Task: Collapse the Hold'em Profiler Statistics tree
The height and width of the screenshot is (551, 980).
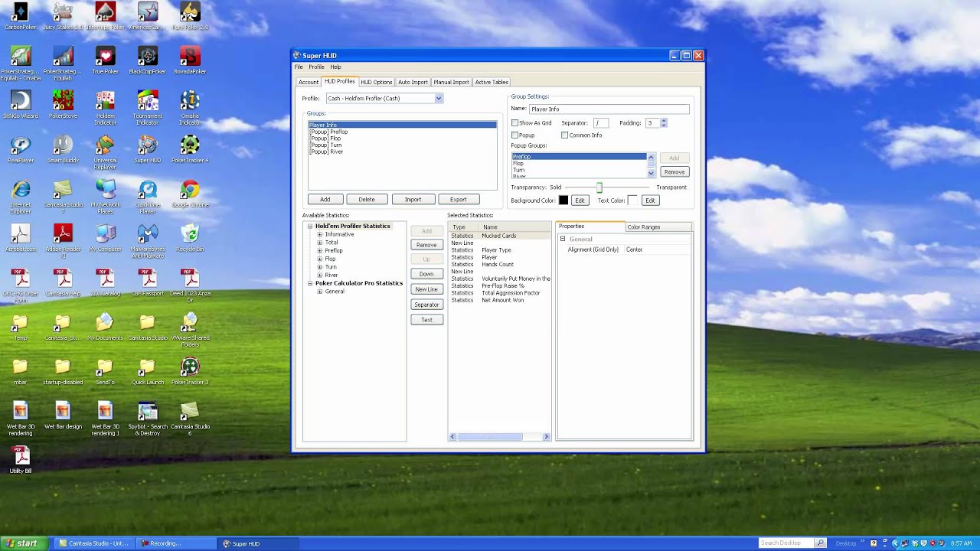Action: point(310,227)
